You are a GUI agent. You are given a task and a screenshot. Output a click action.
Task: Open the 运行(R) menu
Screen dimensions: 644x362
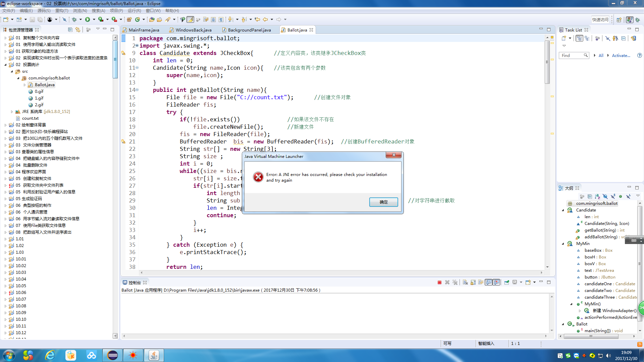pos(134,11)
